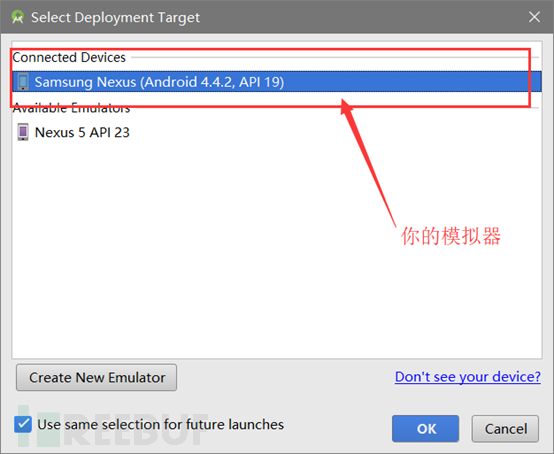Screen dimensions: 554x454
Task: Toggle the blue future launches checkbox
Action: click(23, 424)
